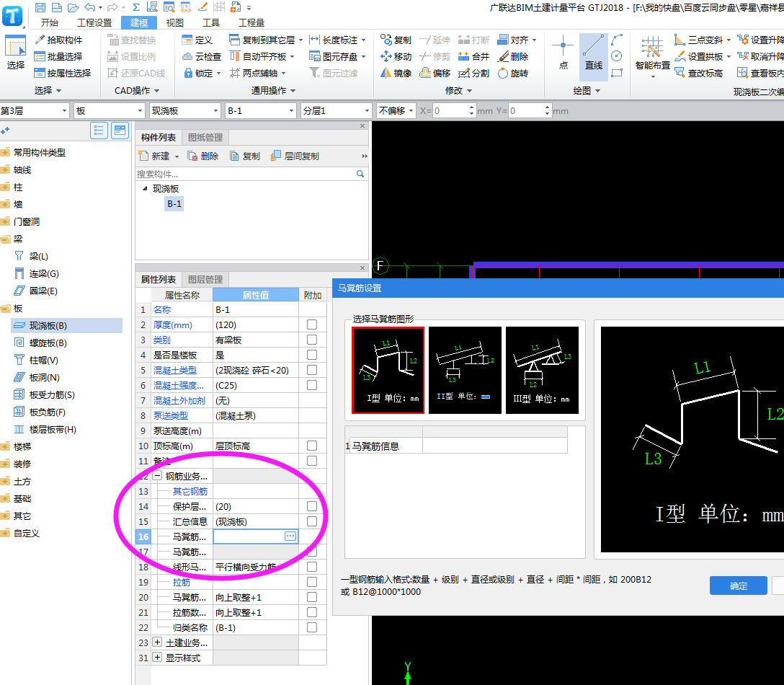Open 智能布置 smart layout tool

point(653,57)
